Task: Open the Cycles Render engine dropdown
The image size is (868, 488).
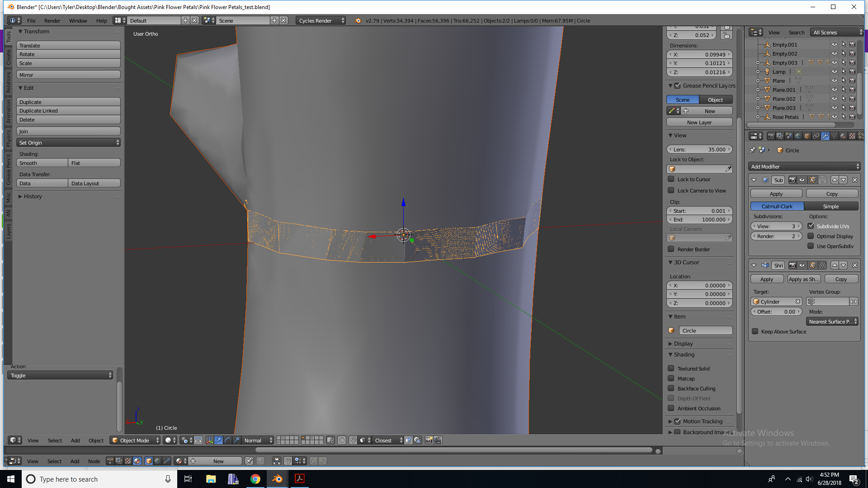Action: point(321,20)
